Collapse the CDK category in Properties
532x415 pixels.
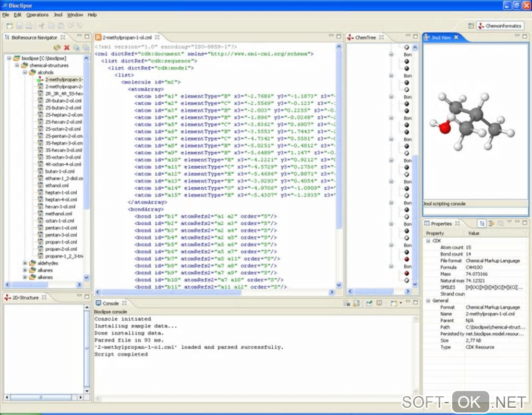click(428, 241)
